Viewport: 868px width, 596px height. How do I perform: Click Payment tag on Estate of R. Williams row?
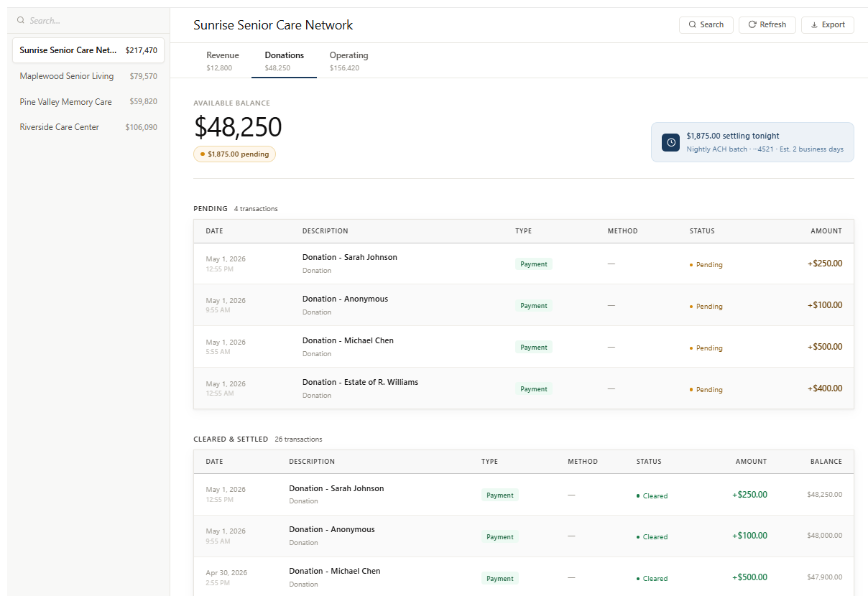[534, 389]
